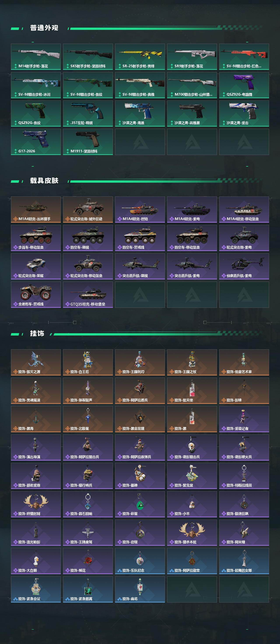Screen dimensions: 280x644
Task: Select the M14射手步枪-落花 weapon skin
Action: coord(36,57)
